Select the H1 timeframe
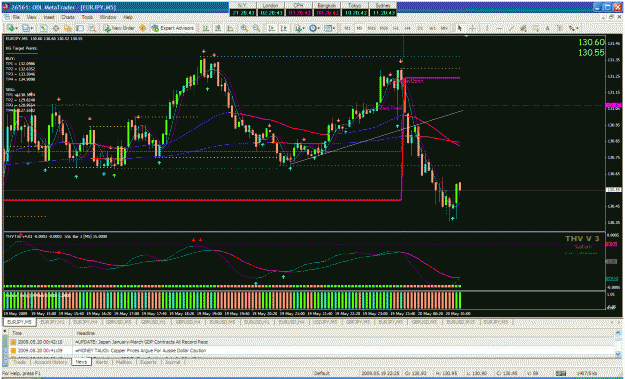This screenshot has height=379, width=625. point(396,28)
